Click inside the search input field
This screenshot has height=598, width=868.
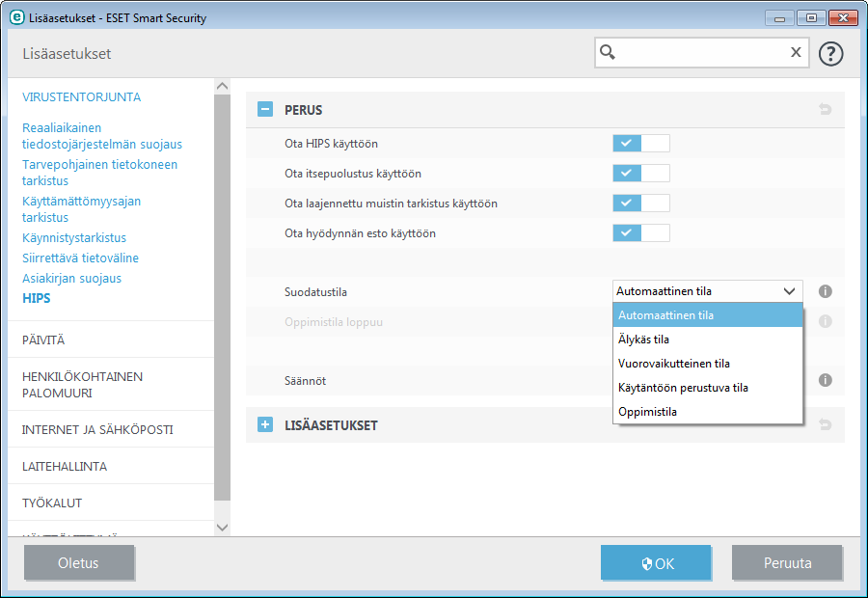tap(702, 53)
